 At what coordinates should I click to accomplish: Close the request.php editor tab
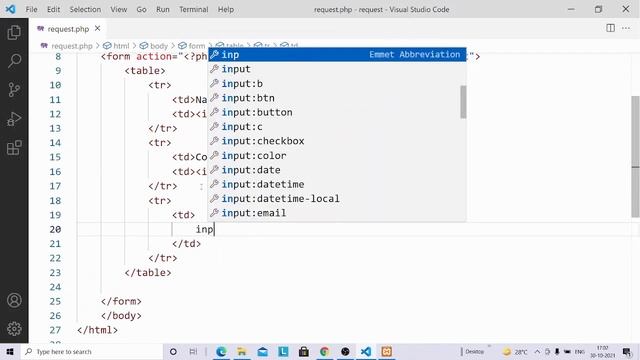(x=98, y=28)
